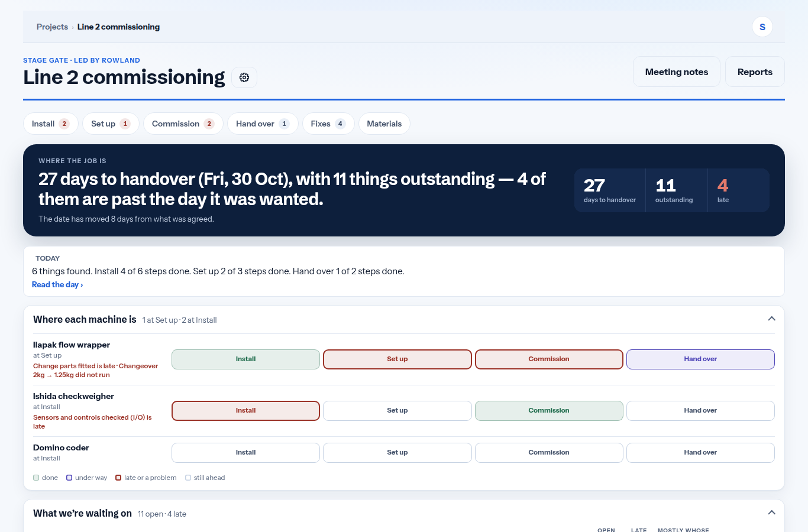Image resolution: width=808 pixels, height=532 pixels.
Task: Click Domino coder Commission stage
Action: (549, 453)
